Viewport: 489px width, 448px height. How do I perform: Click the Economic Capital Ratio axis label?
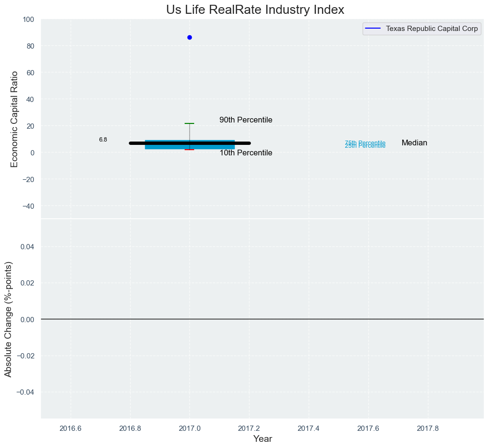click(14, 119)
